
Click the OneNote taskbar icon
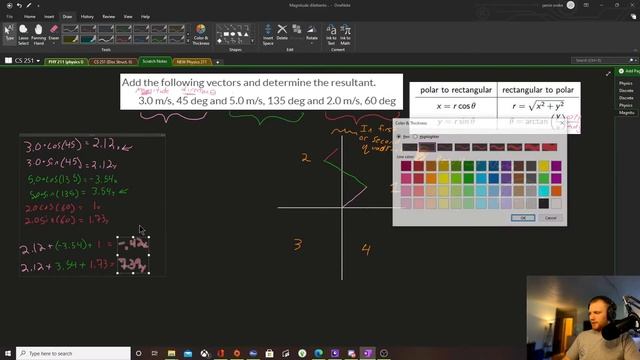click(367, 353)
